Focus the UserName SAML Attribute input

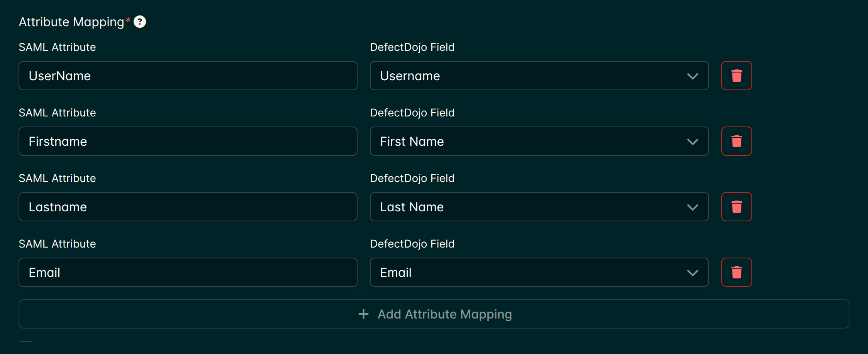pos(188,76)
